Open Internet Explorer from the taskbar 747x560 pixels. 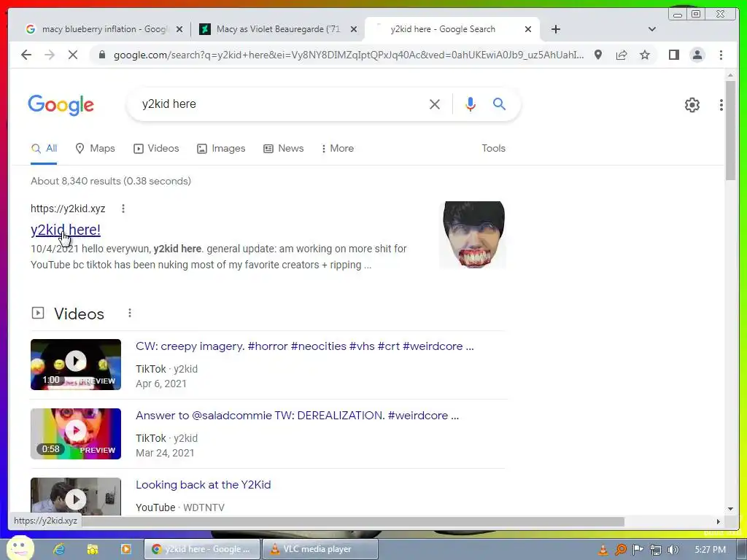point(58,549)
